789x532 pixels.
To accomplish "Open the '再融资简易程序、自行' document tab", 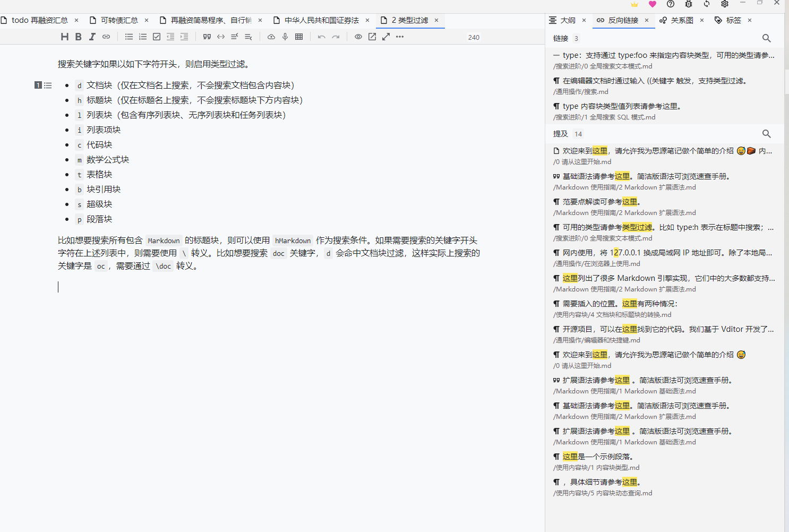I will [211, 20].
